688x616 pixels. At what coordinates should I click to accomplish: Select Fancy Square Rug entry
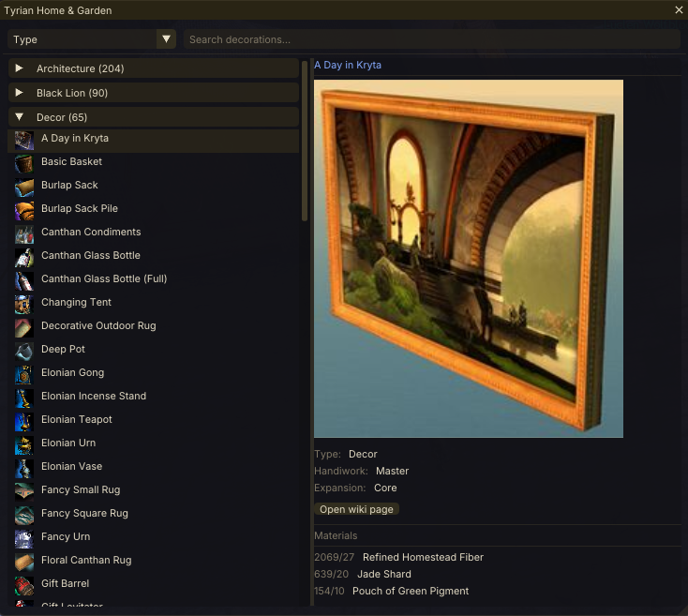point(154,516)
